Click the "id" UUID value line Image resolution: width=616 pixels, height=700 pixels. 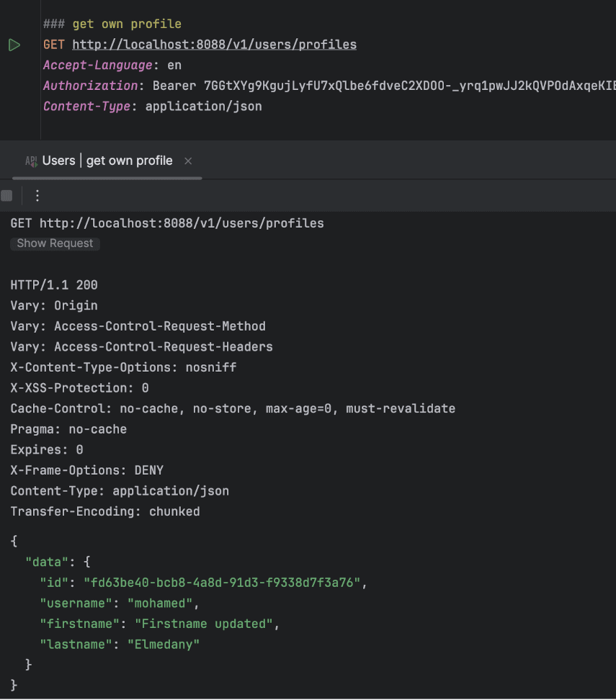pos(203,582)
